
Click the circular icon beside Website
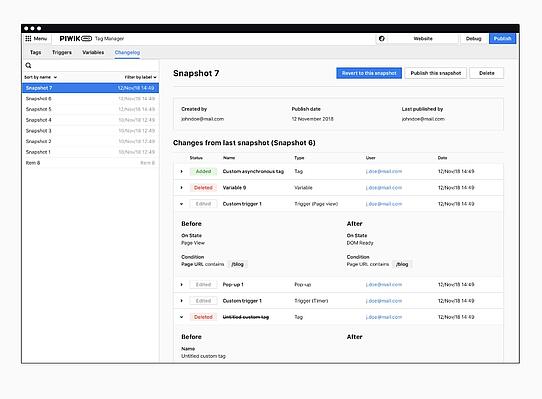[382, 38]
